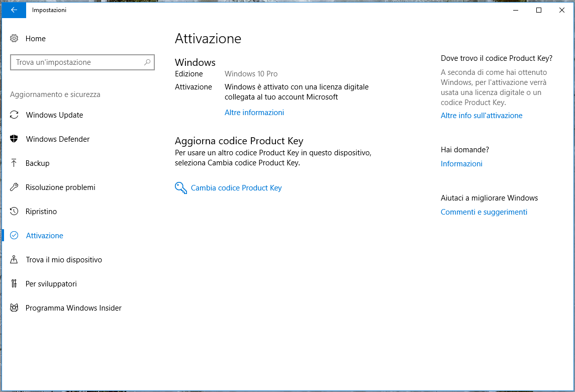575x392 pixels.
Task: Click the Windows 10 Pro edition text
Action: 251,74
